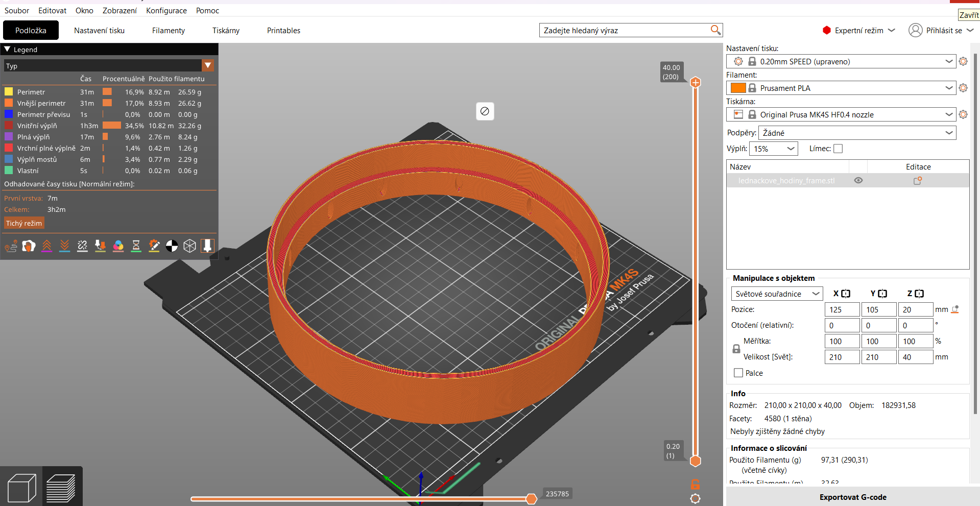Image resolution: width=980 pixels, height=506 pixels.
Task: Toggle wipe moves display icon
Action: [x=29, y=246]
